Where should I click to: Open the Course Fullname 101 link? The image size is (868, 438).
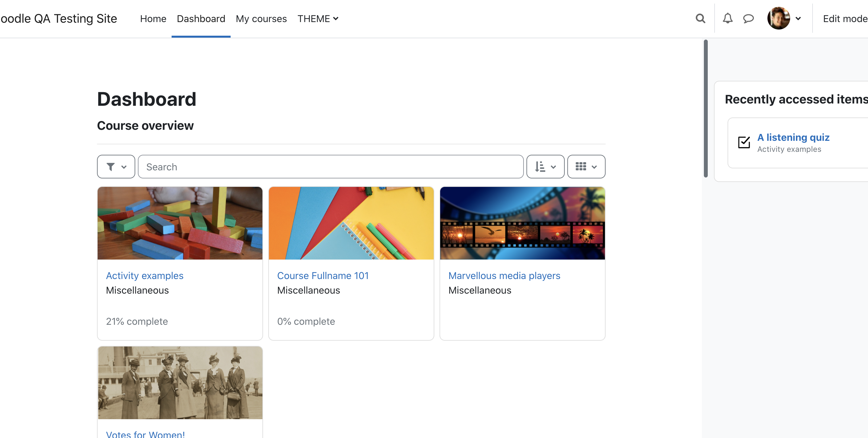pos(323,275)
